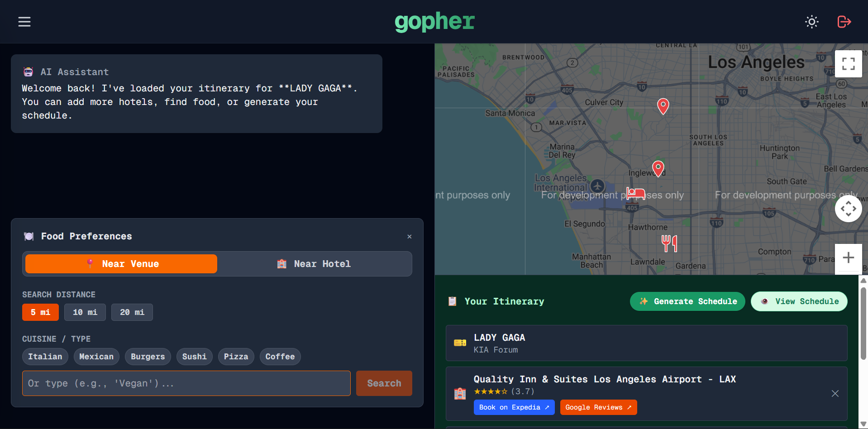Click the KIA Forum venue text
Viewport: 868px width, 429px height.
pos(496,350)
